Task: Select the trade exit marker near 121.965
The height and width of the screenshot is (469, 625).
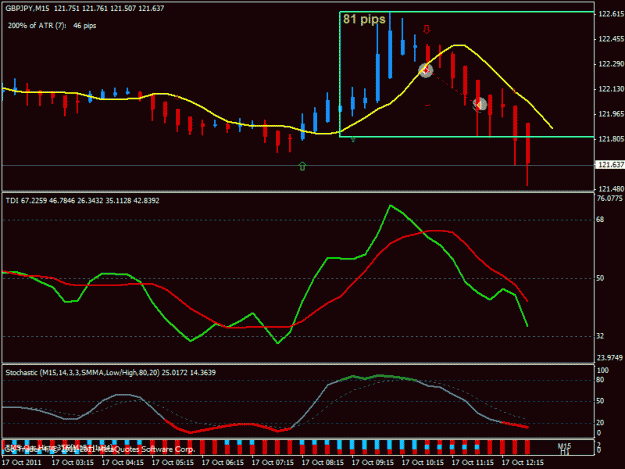Action: tap(480, 105)
